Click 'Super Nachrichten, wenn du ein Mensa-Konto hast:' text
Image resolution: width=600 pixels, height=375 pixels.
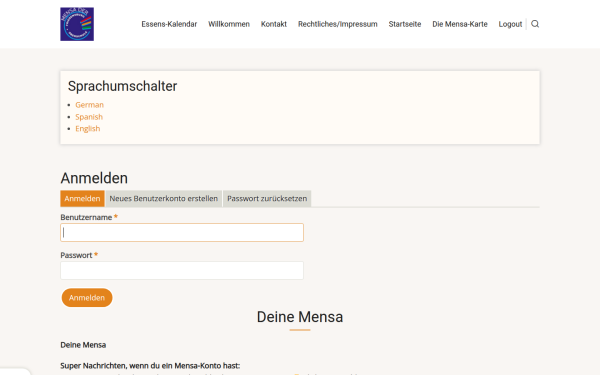click(x=150, y=366)
